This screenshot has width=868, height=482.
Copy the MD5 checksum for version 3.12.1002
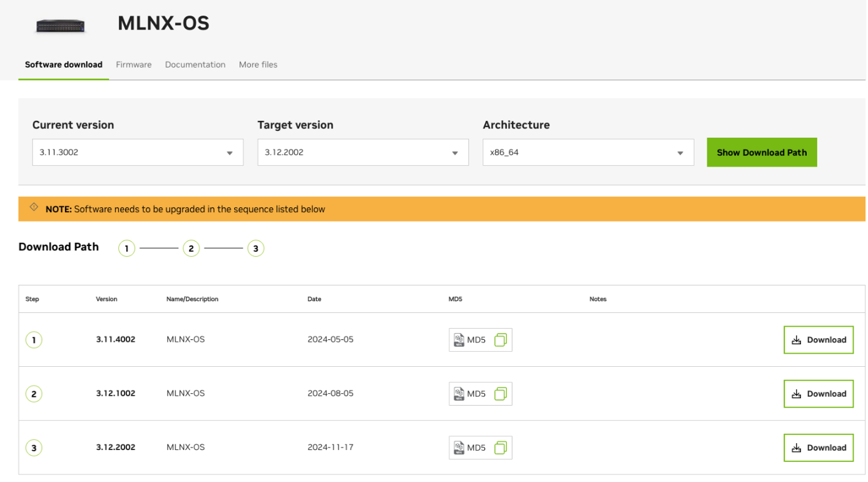coord(500,394)
